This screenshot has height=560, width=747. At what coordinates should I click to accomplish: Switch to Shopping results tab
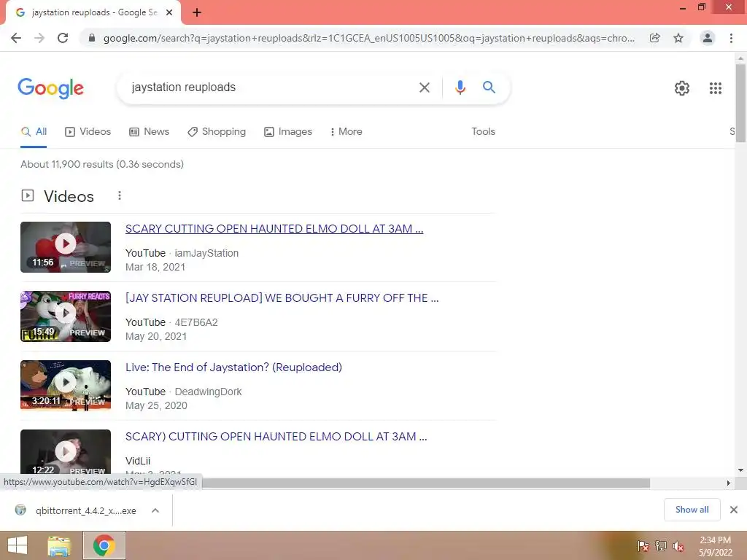tap(217, 131)
